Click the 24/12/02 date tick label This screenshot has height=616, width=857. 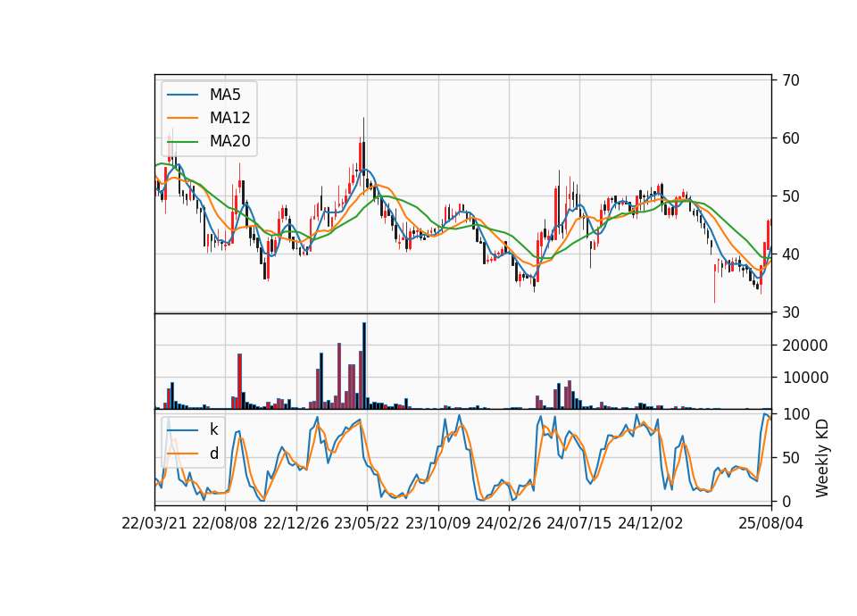pos(651,524)
